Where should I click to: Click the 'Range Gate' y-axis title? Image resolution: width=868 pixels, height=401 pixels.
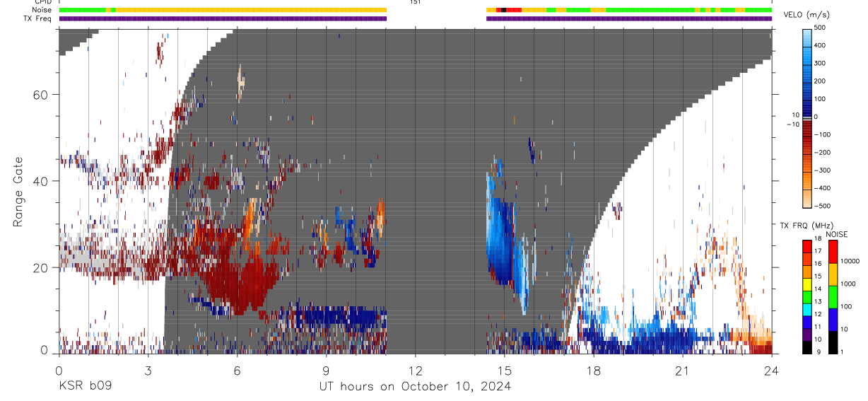[x=18, y=192]
